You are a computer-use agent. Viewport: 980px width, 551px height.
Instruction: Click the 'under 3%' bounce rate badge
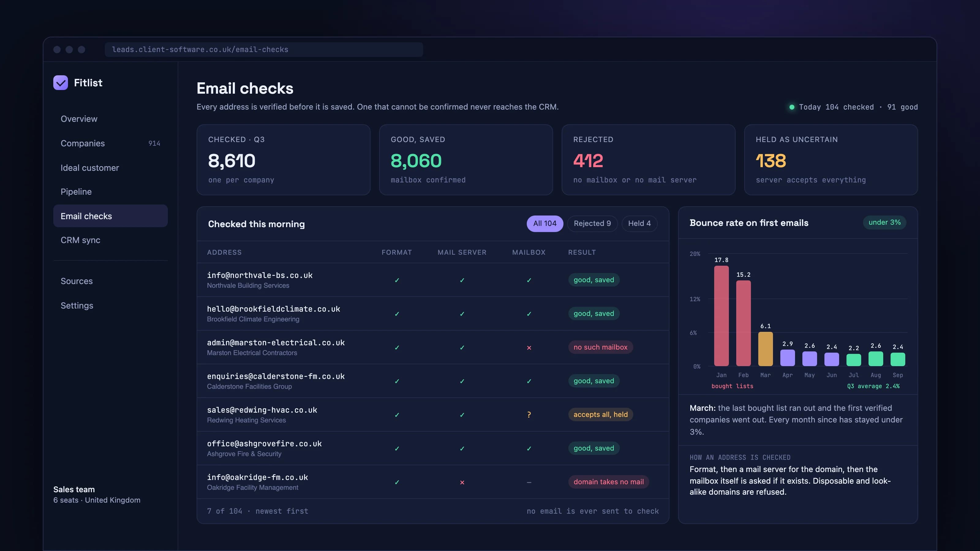click(884, 223)
